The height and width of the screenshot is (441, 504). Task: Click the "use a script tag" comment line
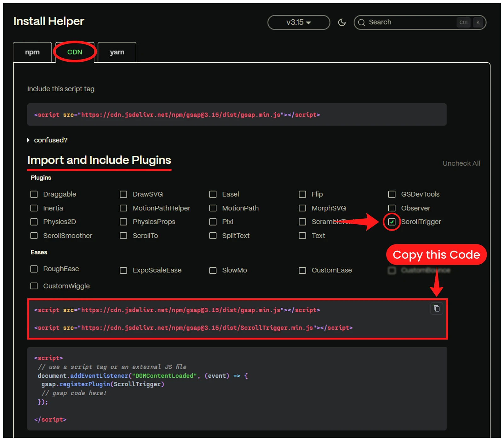pos(112,367)
